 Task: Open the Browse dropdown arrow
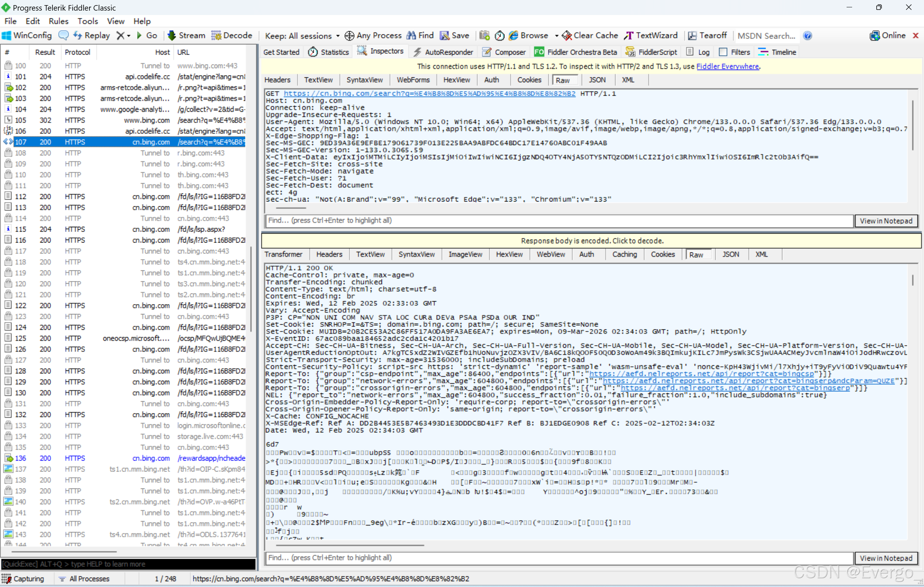[x=556, y=36]
